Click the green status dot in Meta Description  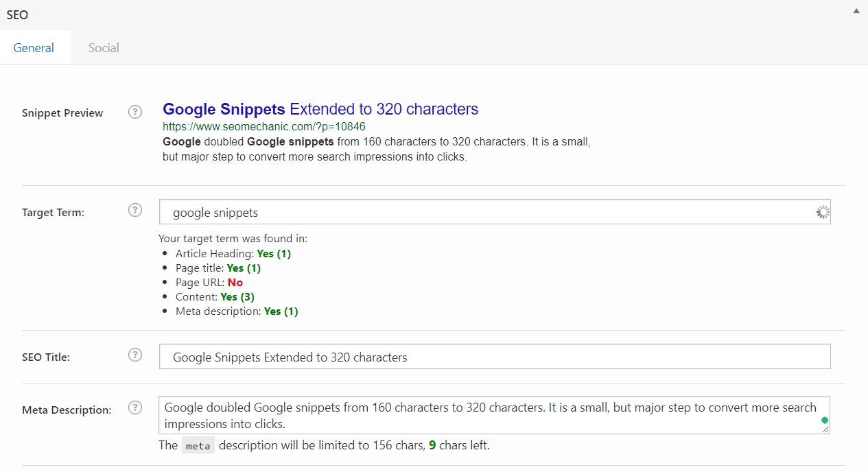coord(824,420)
